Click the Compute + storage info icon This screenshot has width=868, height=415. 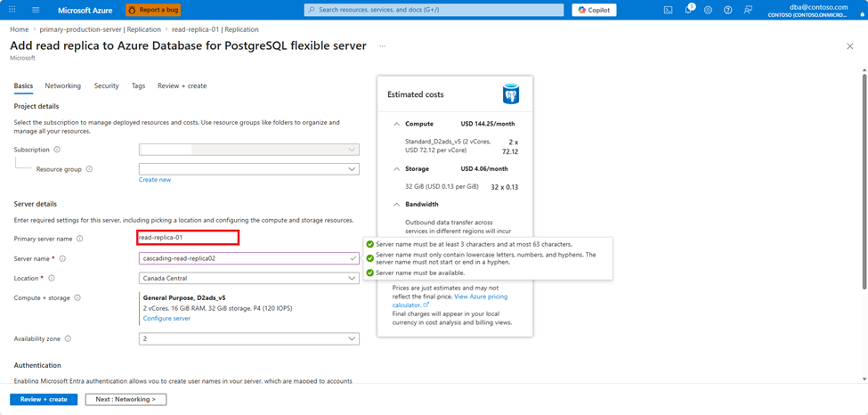click(x=77, y=298)
